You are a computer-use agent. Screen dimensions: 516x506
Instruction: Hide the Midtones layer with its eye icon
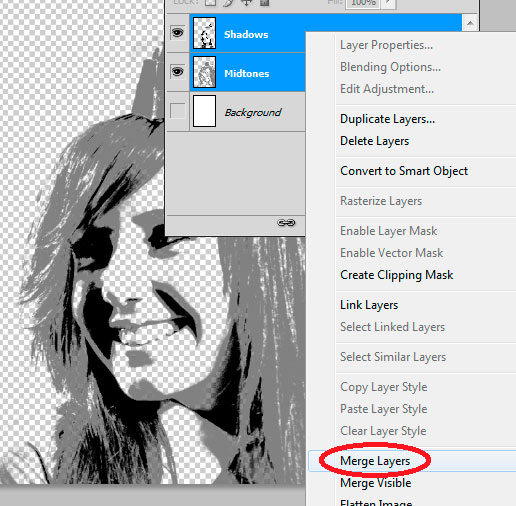click(177, 71)
